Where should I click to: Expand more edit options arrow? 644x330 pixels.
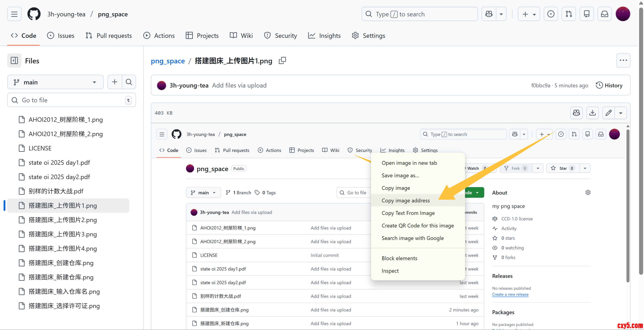click(621, 113)
